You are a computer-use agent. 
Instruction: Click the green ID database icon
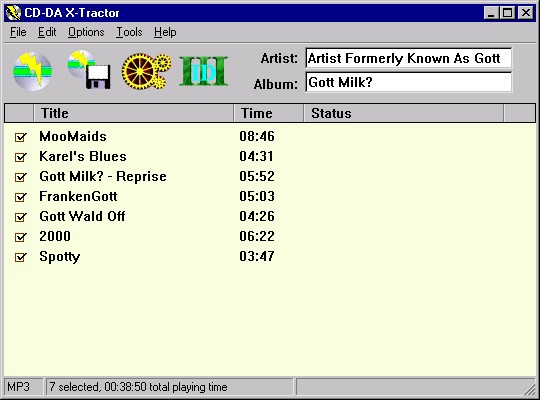(x=204, y=71)
